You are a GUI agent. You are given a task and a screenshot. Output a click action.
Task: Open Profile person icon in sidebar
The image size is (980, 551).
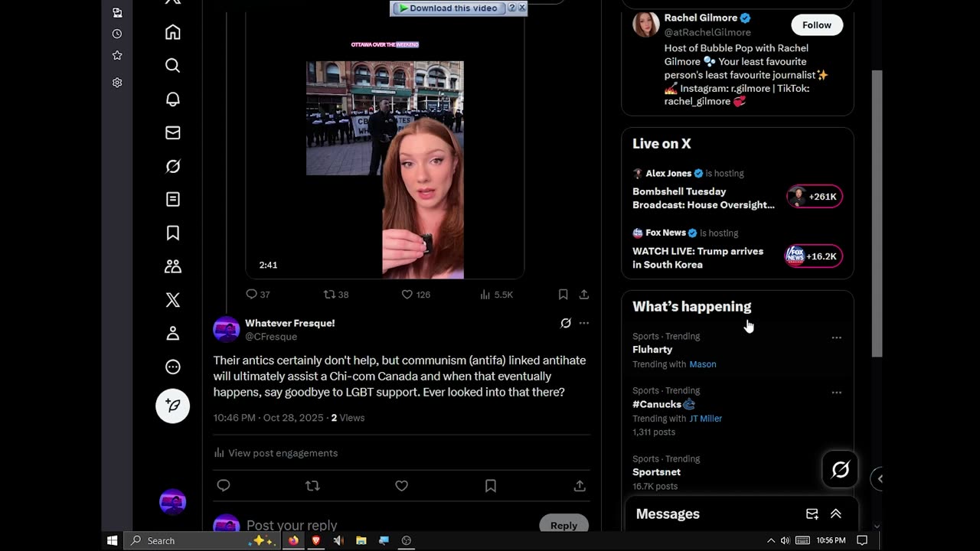(173, 333)
